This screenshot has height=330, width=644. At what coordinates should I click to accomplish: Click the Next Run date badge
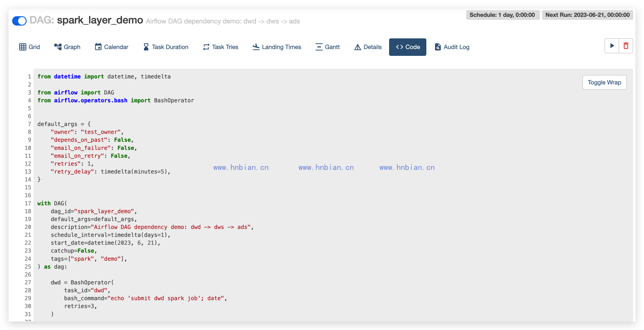click(x=588, y=15)
